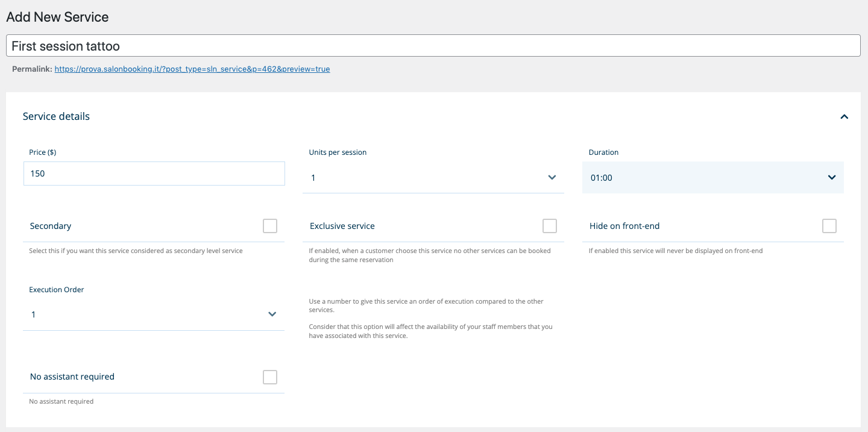Click the Hide on front-end label text
This screenshot has height=432, width=868.
point(624,226)
